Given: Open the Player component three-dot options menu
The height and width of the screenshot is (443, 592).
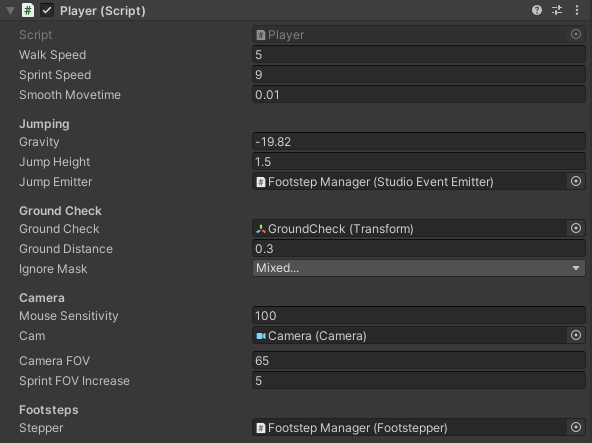Looking at the screenshot, I should (577, 10).
